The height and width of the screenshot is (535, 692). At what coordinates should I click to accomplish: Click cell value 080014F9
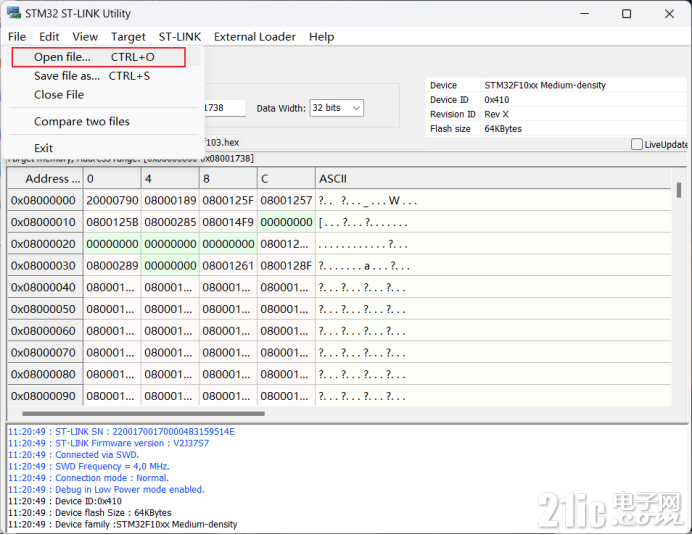click(228, 222)
